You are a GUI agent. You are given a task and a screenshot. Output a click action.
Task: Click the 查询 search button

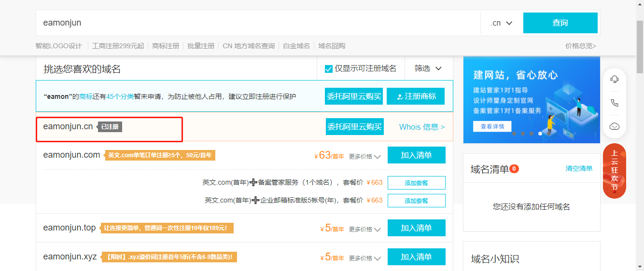click(x=560, y=23)
